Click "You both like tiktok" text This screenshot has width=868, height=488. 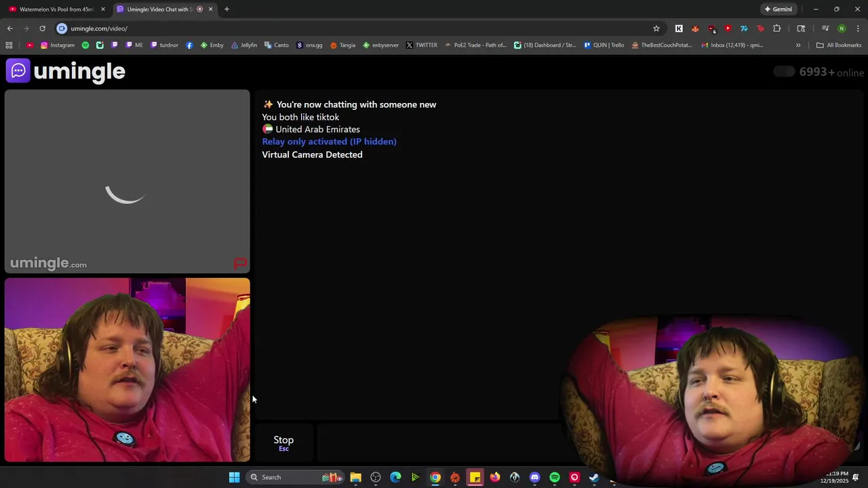(x=300, y=117)
